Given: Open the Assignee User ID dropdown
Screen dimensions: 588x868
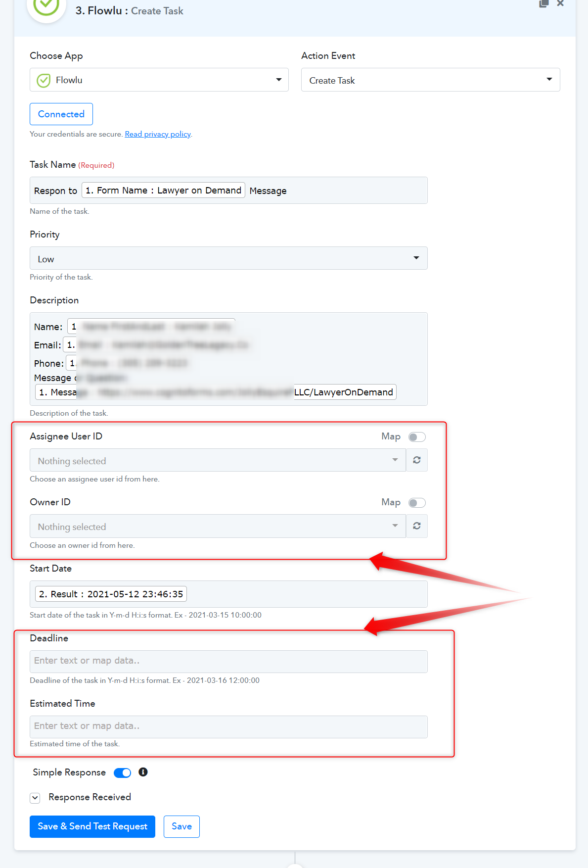Looking at the screenshot, I should 218,460.
